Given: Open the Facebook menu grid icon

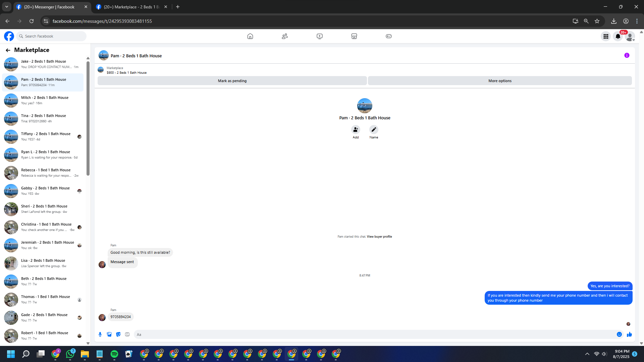Looking at the screenshot, I should pyautogui.click(x=606, y=36).
